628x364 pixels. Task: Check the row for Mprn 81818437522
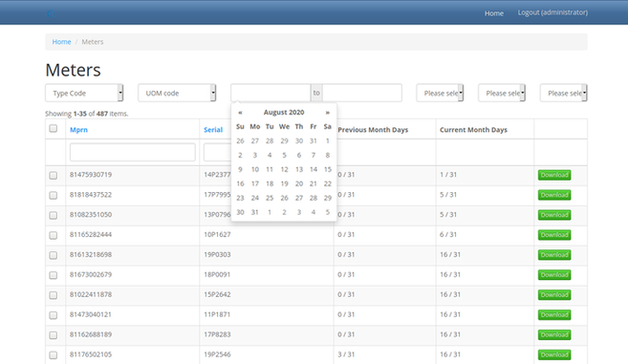(54, 196)
